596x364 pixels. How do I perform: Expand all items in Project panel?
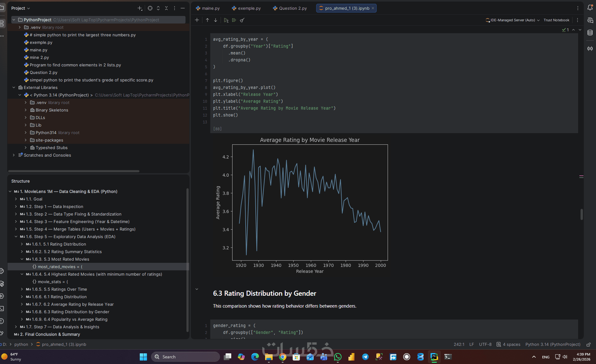pyautogui.click(x=158, y=8)
